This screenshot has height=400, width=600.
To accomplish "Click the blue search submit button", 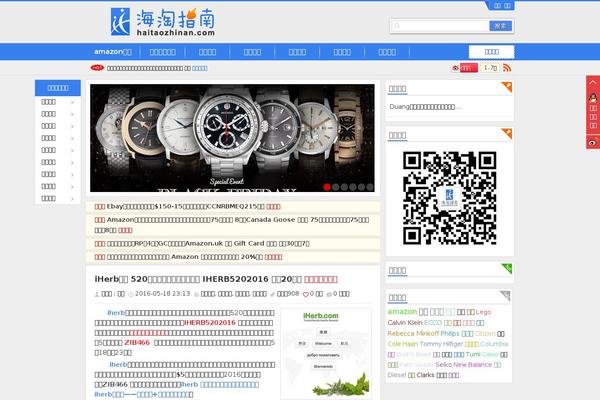I will (501, 26).
